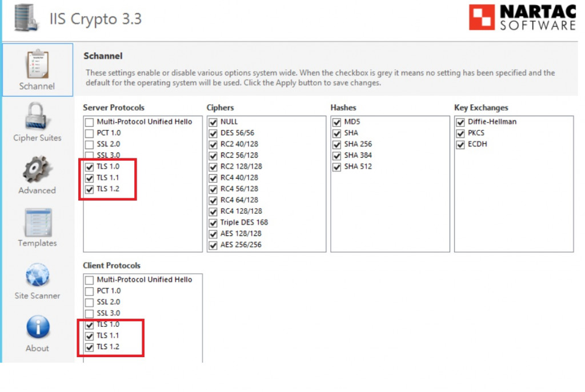
Task: Switch to the Advanced tab label
Action: pos(37,190)
